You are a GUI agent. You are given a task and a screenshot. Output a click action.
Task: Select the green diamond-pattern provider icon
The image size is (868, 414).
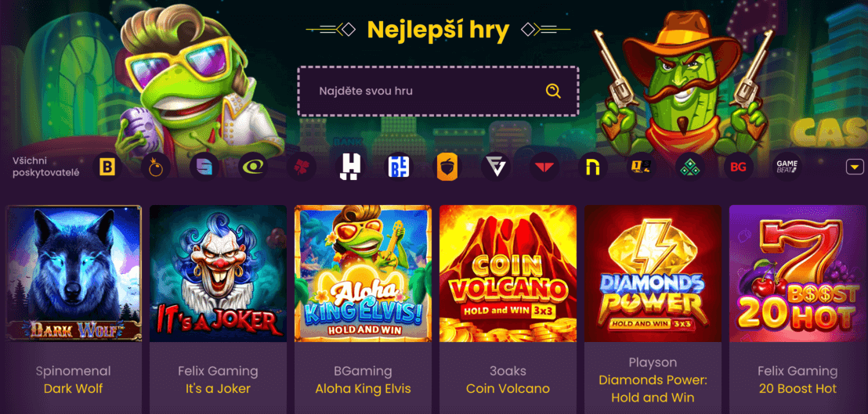pyautogui.click(x=689, y=167)
